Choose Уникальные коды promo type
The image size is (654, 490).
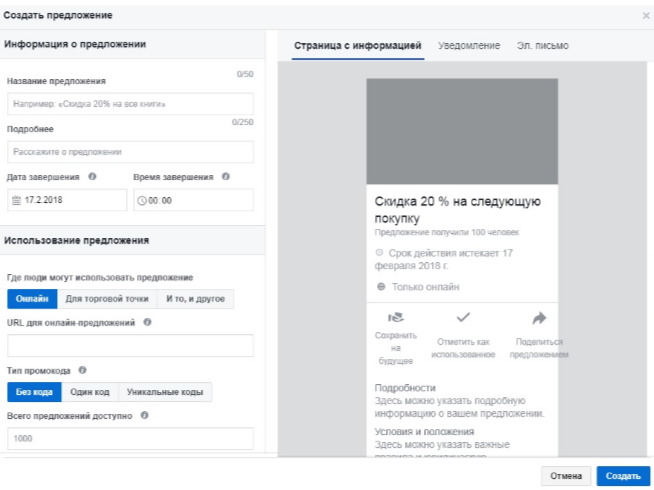click(164, 392)
